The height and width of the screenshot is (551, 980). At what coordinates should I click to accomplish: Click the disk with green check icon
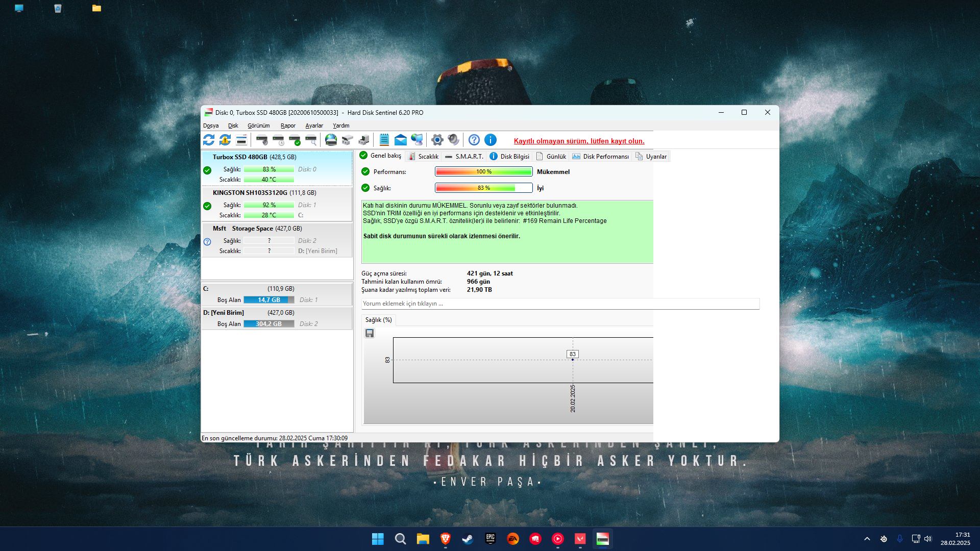click(x=295, y=140)
